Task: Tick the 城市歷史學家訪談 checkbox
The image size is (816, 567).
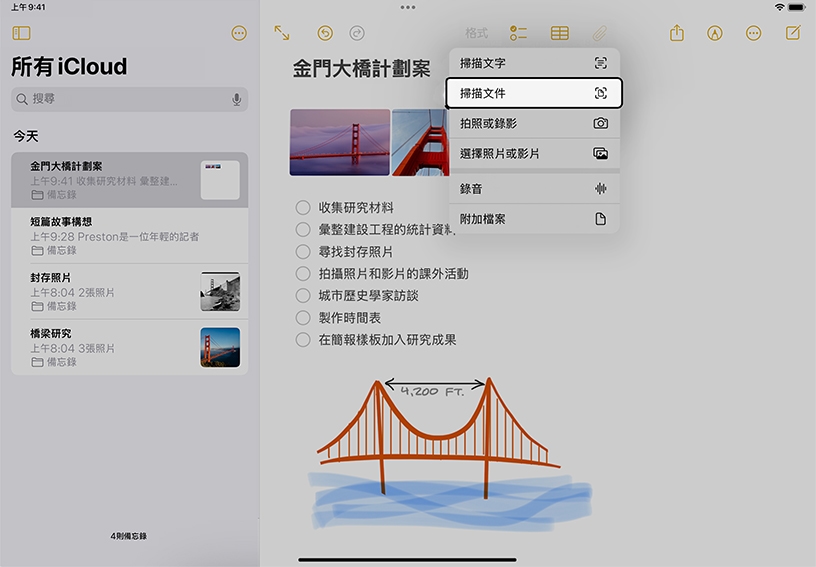Action: click(x=303, y=296)
